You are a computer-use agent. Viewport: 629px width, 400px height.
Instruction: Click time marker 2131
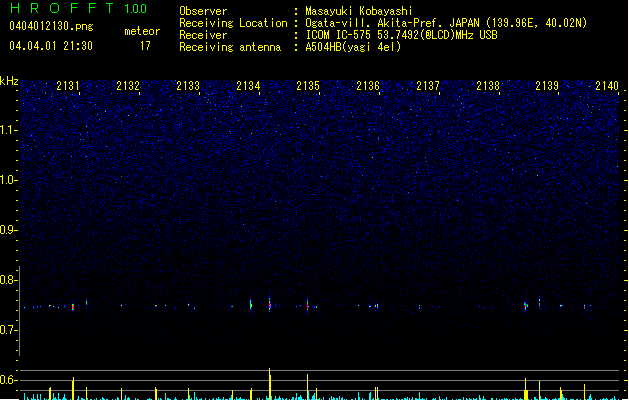point(68,86)
